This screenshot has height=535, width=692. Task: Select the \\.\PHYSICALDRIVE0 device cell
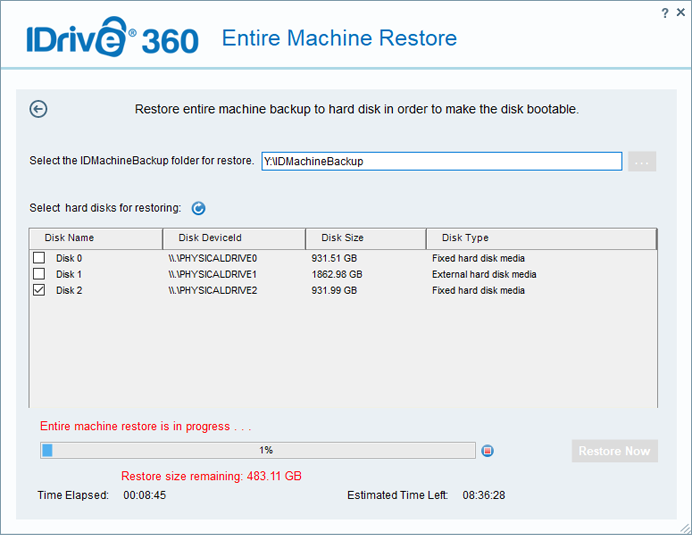click(212, 258)
